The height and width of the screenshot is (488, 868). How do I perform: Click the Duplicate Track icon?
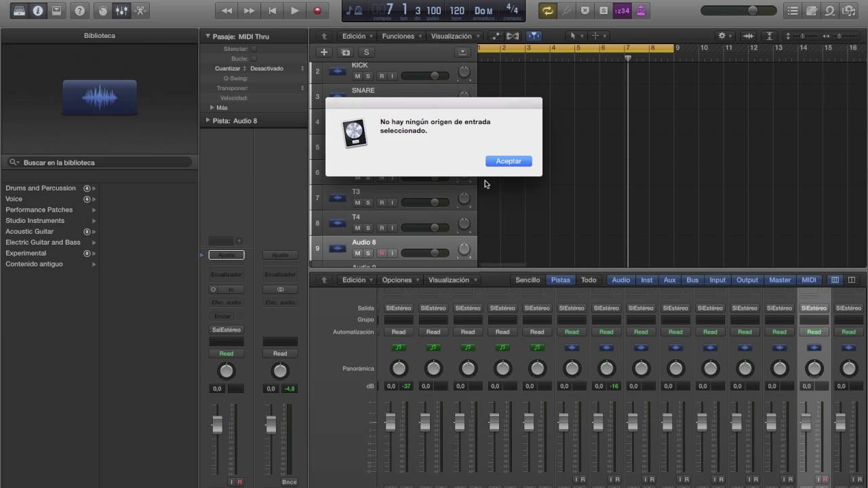point(346,52)
